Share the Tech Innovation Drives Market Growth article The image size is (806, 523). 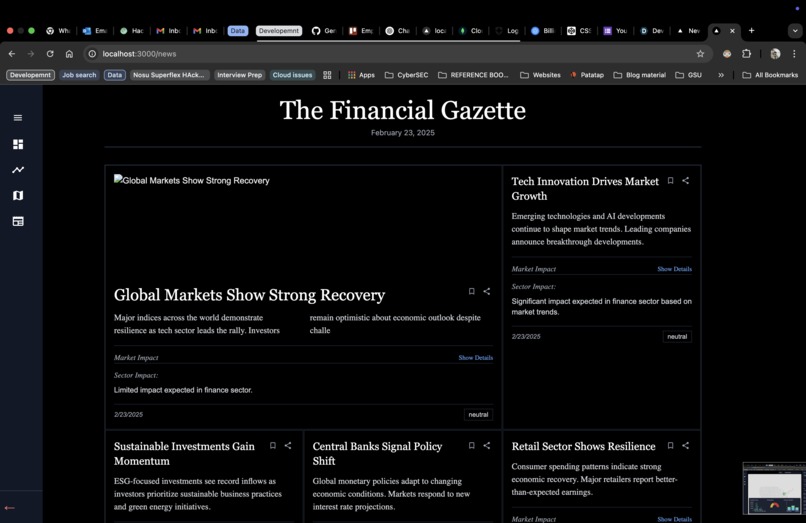685,181
